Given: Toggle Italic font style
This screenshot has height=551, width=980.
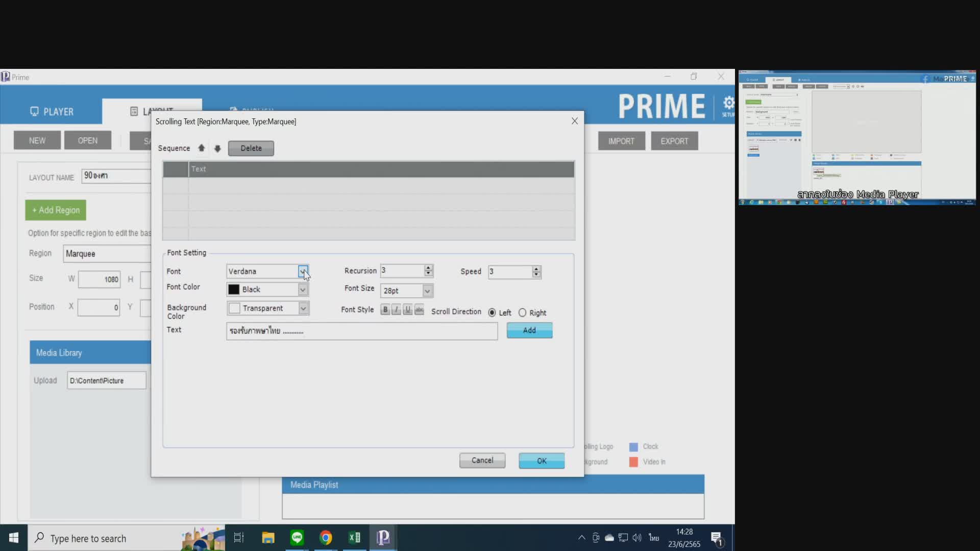Looking at the screenshot, I should [x=397, y=310].
